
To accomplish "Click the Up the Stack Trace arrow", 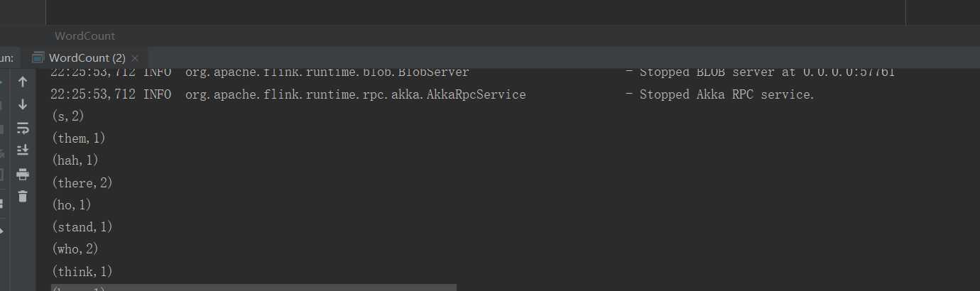I will click(23, 82).
